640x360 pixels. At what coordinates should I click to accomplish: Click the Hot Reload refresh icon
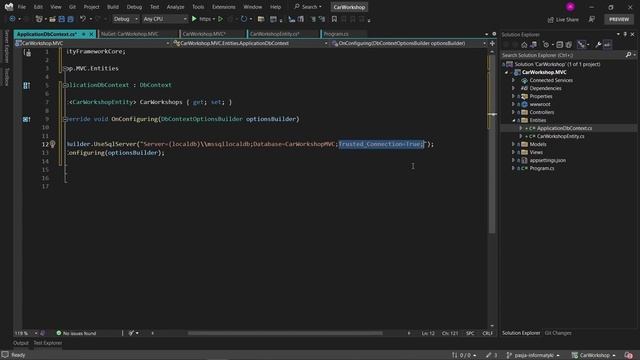244,19
